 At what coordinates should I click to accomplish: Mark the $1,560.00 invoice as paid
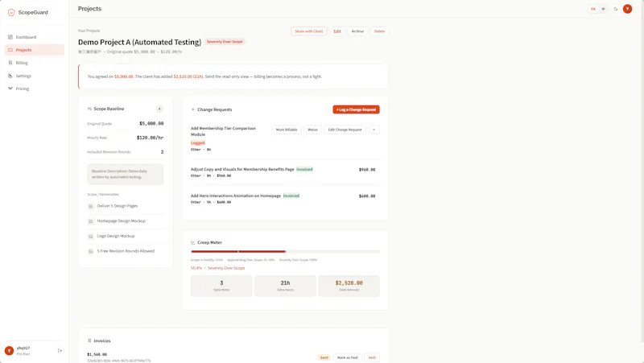click(x=348, y=357)
